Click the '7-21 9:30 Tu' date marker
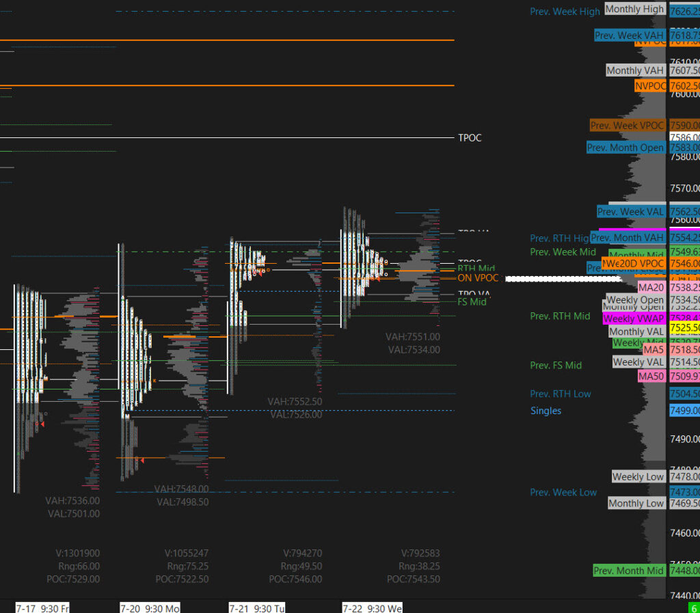The width and height of the screenshot is (700, 613). click(x=257, y=608)
